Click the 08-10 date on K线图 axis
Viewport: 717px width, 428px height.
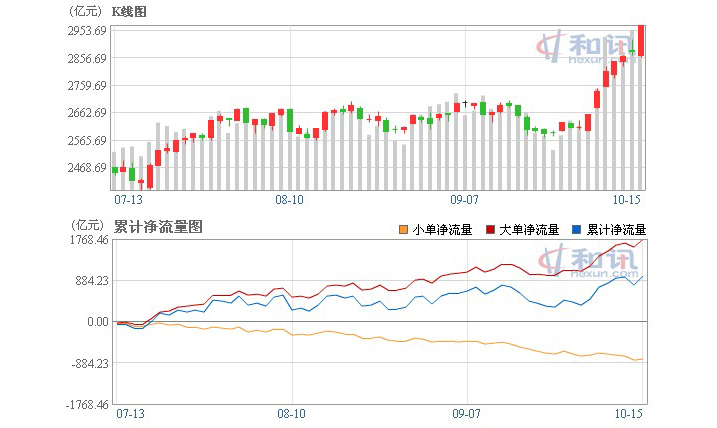[x=289, y=200]
